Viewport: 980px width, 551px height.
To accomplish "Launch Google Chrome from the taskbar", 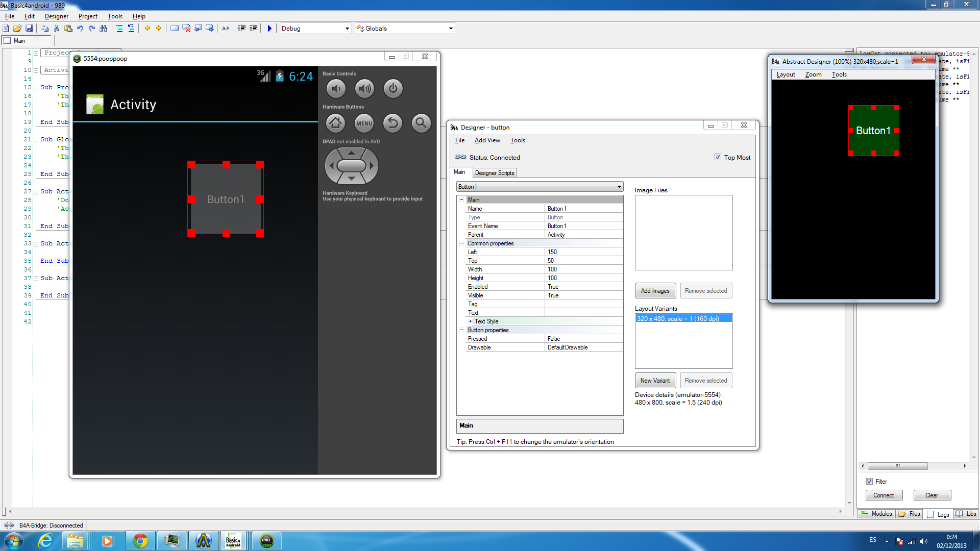I will click(x=140, y=540).
